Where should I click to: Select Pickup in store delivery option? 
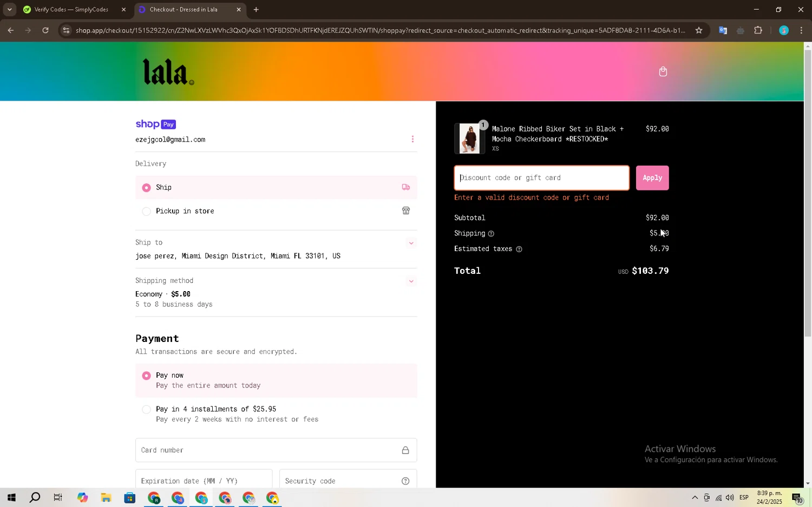[276, 211]
